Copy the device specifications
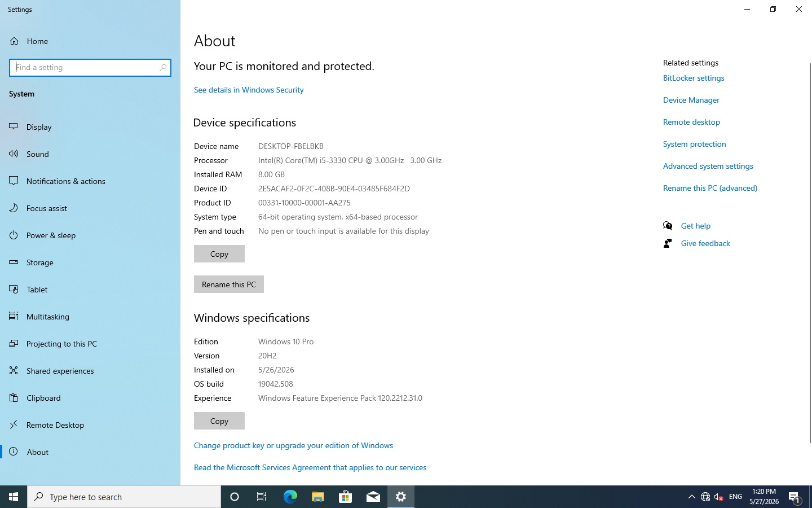Image resolution: width=812 pixels, height=508 pixels. click(219, 254)
